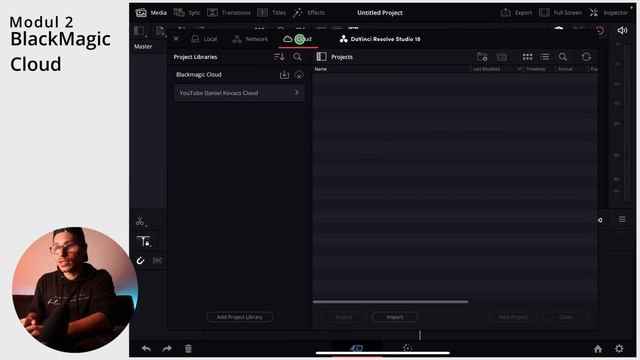The image size is (640, 360).
Task: Open the home project manager icon
Action: click(598, 349)
